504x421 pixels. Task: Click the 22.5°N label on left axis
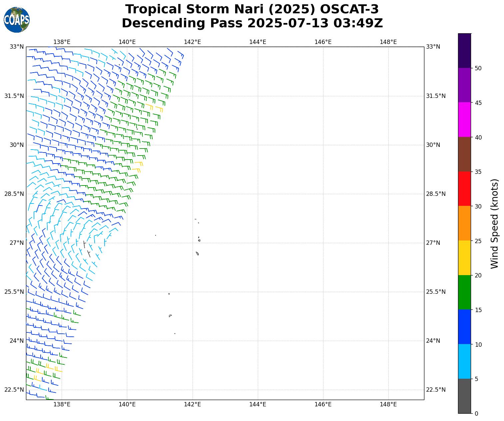[14, 390]
